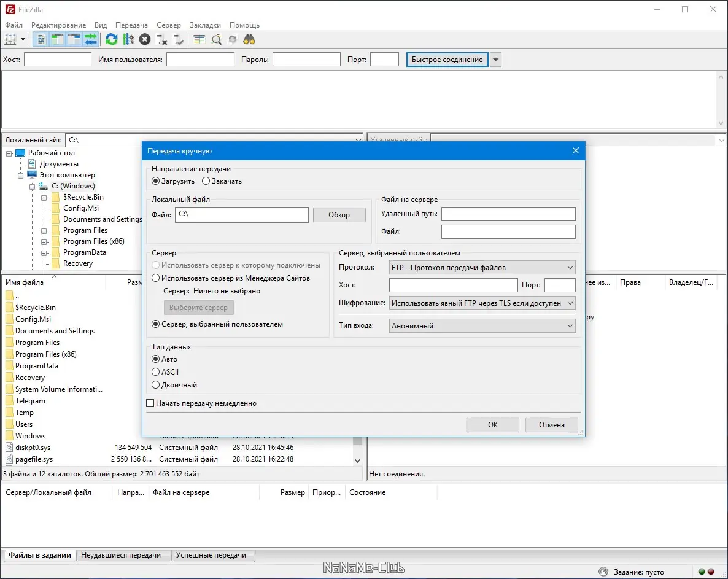728x579 pixels.
Task: Select 'Сервер, выбранный пользователем' radio
Action: pyautogui.click(x=155, y=324)
